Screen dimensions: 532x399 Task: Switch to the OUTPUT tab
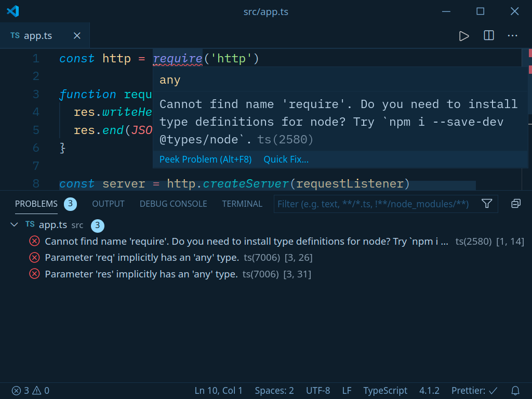pos(108,204)
